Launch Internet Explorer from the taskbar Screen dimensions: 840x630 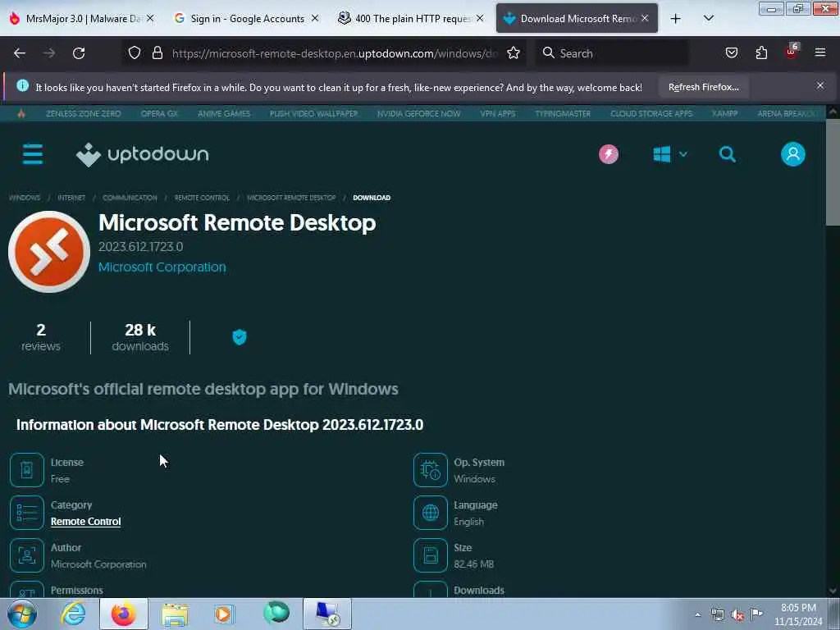point(73,614)
